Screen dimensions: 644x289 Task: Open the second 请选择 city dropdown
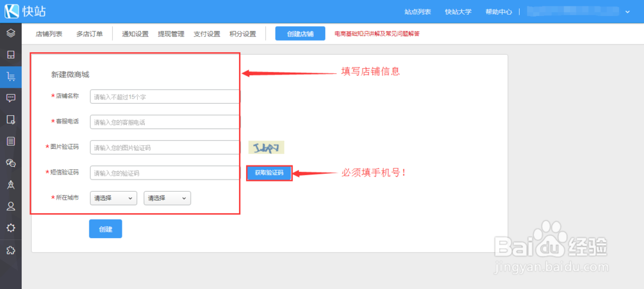coord(167,198)
